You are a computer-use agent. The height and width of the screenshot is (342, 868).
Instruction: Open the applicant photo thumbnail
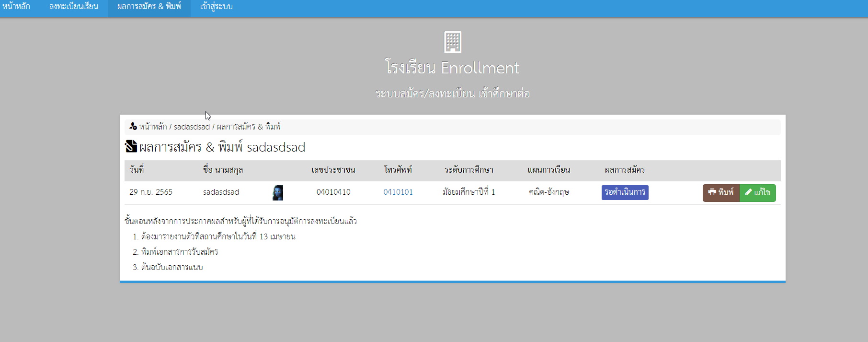[278, 193]
